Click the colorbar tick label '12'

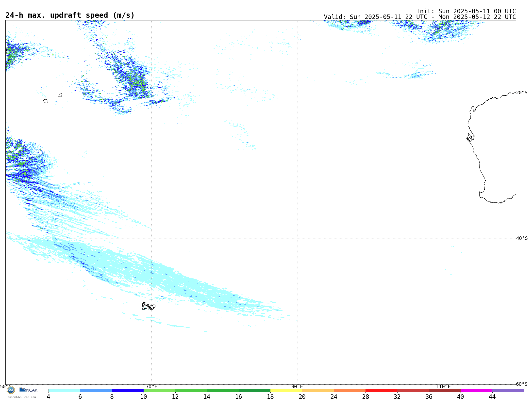click(x=175, y=397)
